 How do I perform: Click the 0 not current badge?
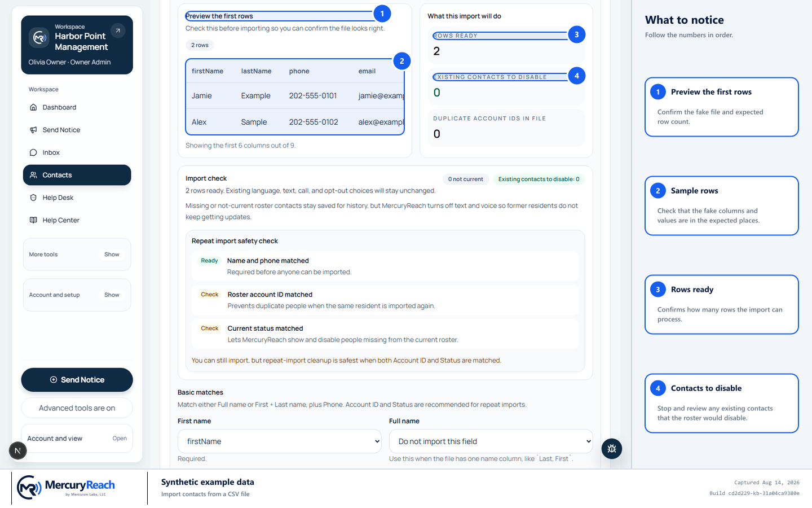click(466, 179)
